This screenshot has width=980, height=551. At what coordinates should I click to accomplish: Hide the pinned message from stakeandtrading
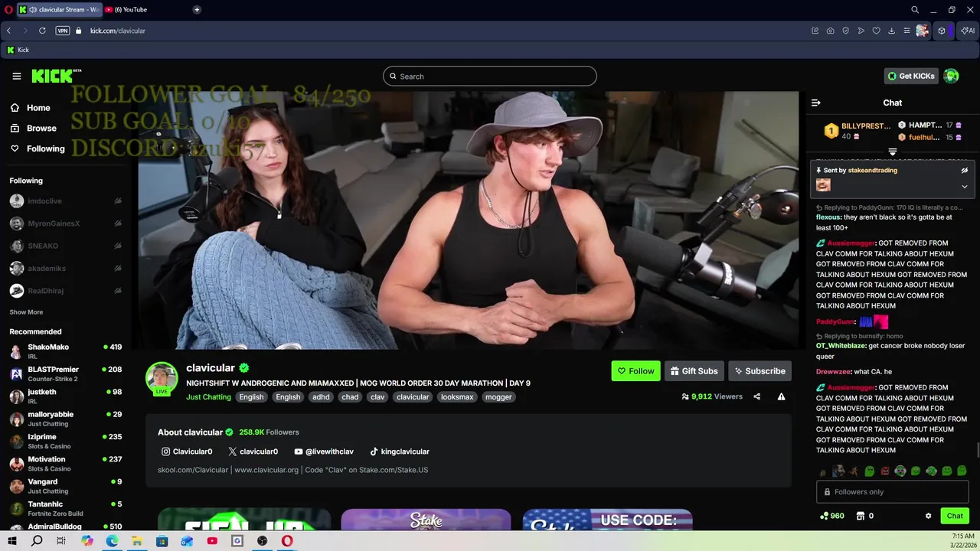[965, 171]
